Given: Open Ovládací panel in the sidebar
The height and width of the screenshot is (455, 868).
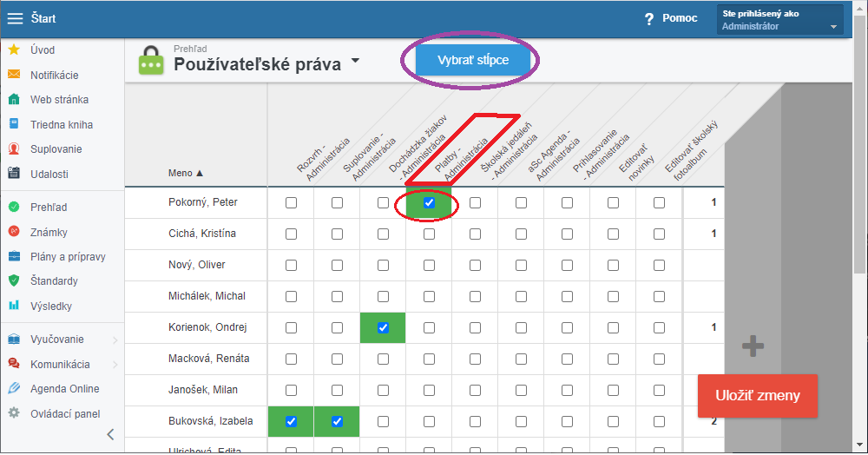Looking at the screenshot, I should coord(65,413).
